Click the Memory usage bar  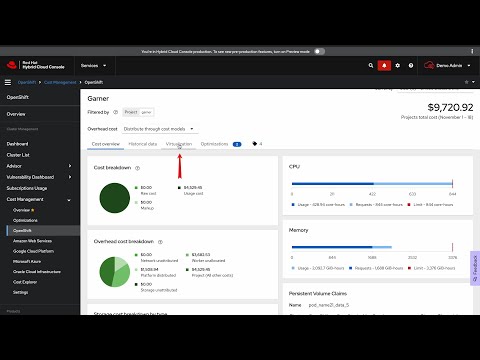(342, 247)
